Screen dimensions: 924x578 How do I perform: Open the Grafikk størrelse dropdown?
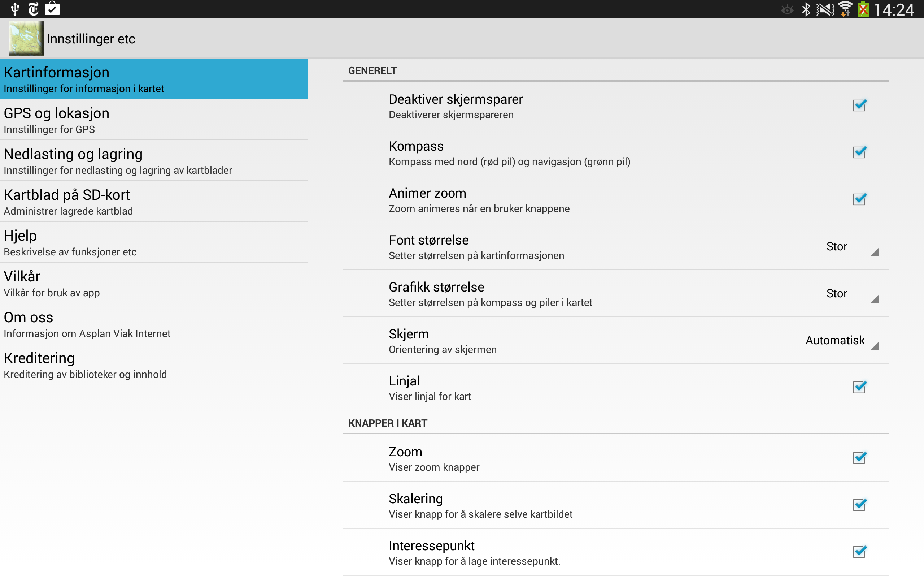point(850,294)
